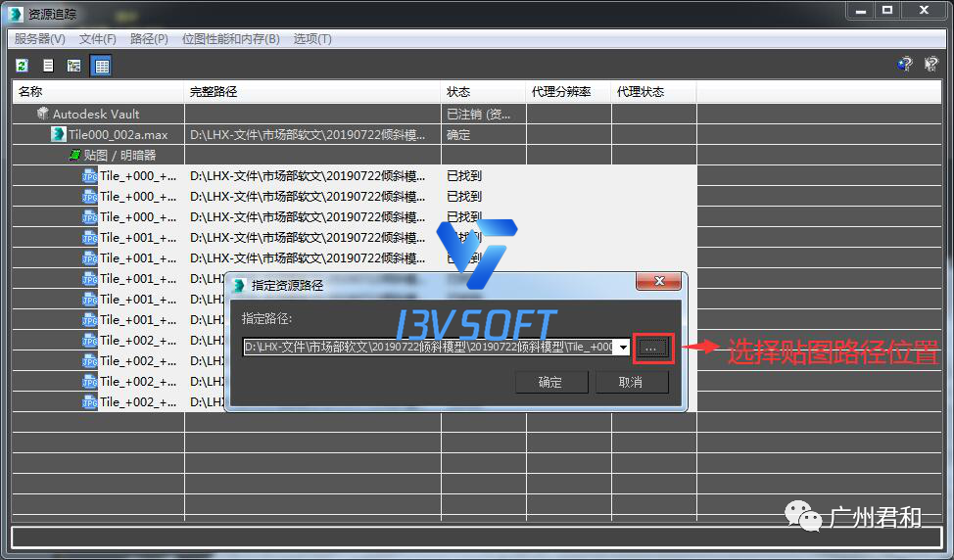Click the 状态 column header
This screenshot has width=954, height=560.
coord(483,92)
